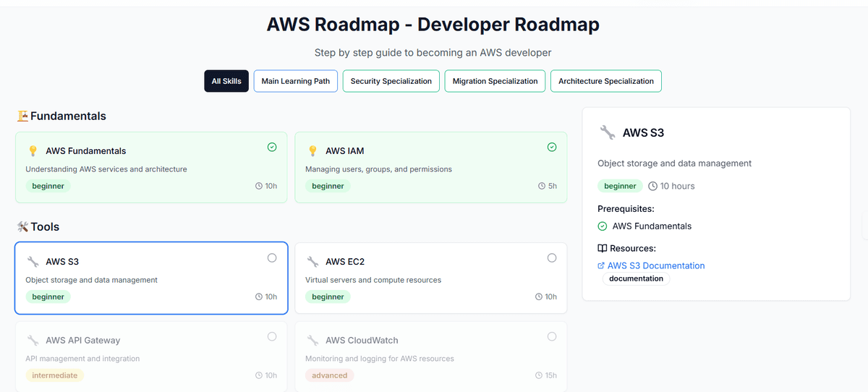
Task: Click the beginner badge on AWS Fundamentals card
Action: click(x=48, y=186)
